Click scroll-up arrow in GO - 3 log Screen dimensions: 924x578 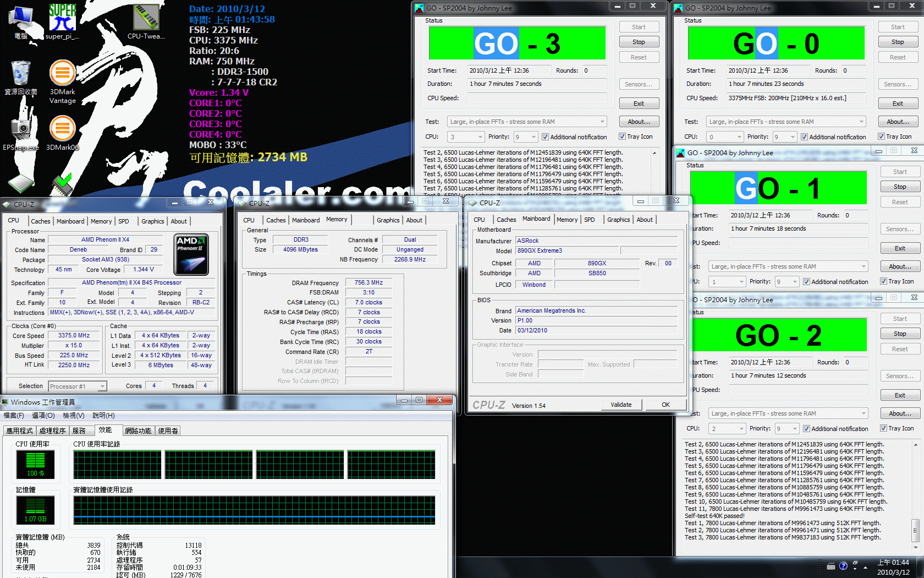pyautogui.click(x=654, y=153)
